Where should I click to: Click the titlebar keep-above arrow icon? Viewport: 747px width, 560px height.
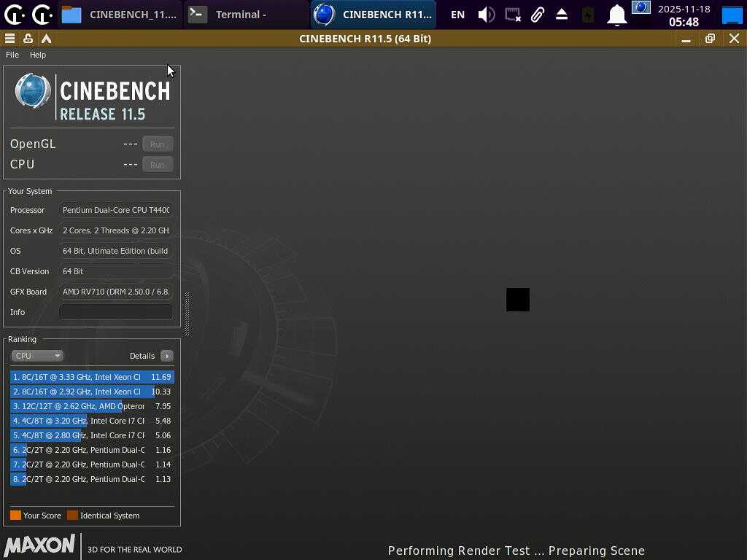pos(46,39)
